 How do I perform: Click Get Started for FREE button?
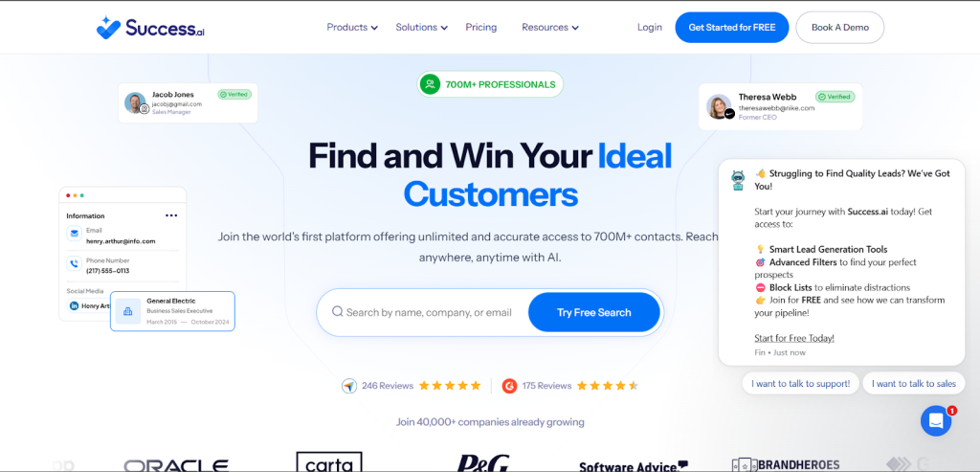click(732, 28)
